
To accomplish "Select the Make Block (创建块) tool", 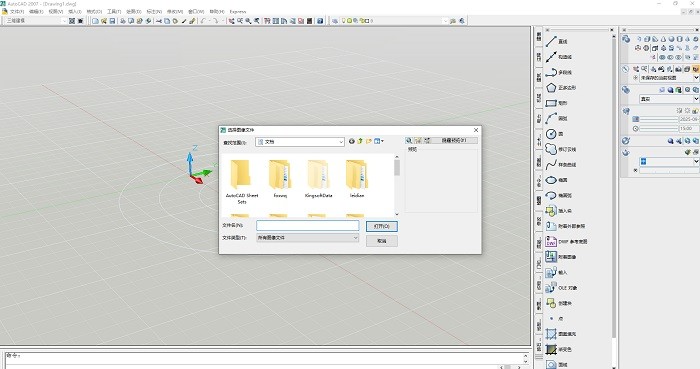I will pyautogui.click(x=558, y=303).
